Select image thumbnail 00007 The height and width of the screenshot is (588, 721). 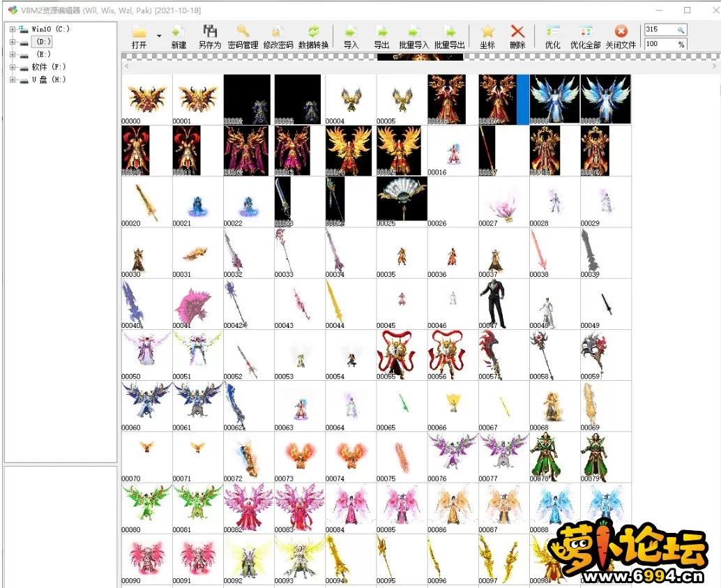503,99
